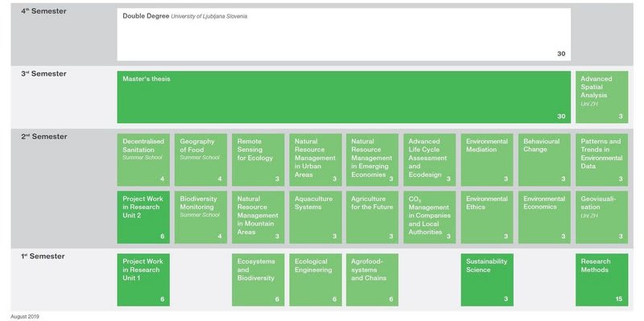The height and width of the screenshot is (321, 644).
Task: Select Project Work in Research Unit 1
Action: coord(143,280)
